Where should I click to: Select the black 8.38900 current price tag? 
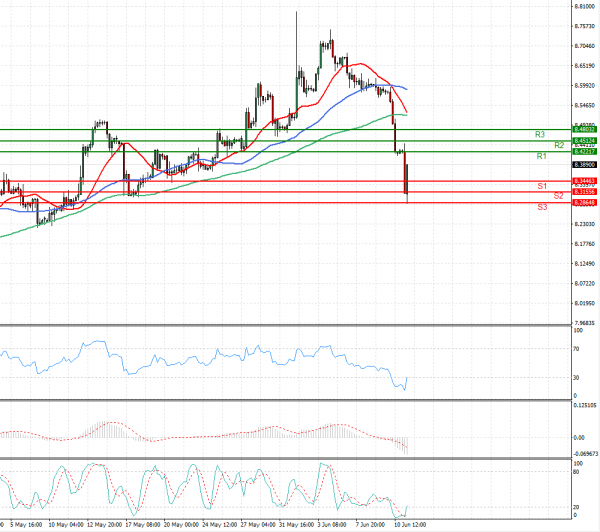point(584,165)
